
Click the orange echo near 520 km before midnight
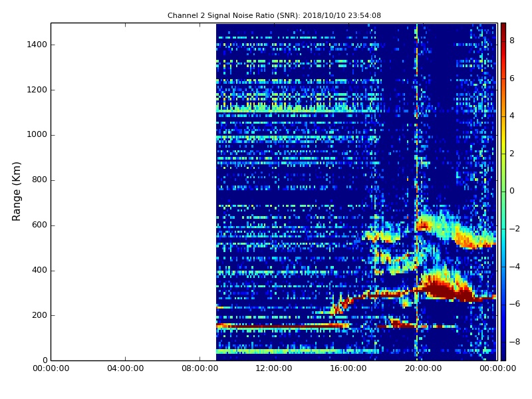[x=473, y=239]
